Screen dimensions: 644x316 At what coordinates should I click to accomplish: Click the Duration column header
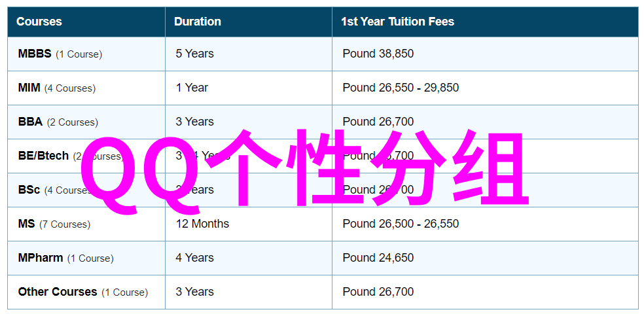click(x=197, y=22)
